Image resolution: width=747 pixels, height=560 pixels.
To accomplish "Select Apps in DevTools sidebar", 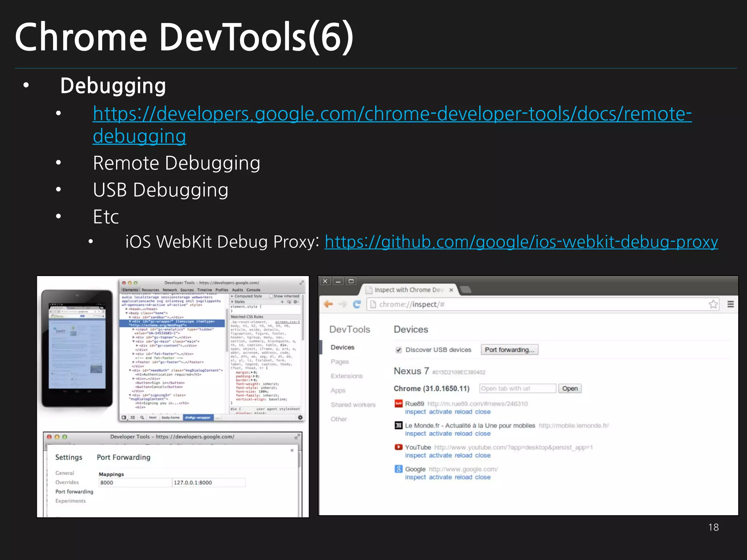I will (x=338, y=390).
